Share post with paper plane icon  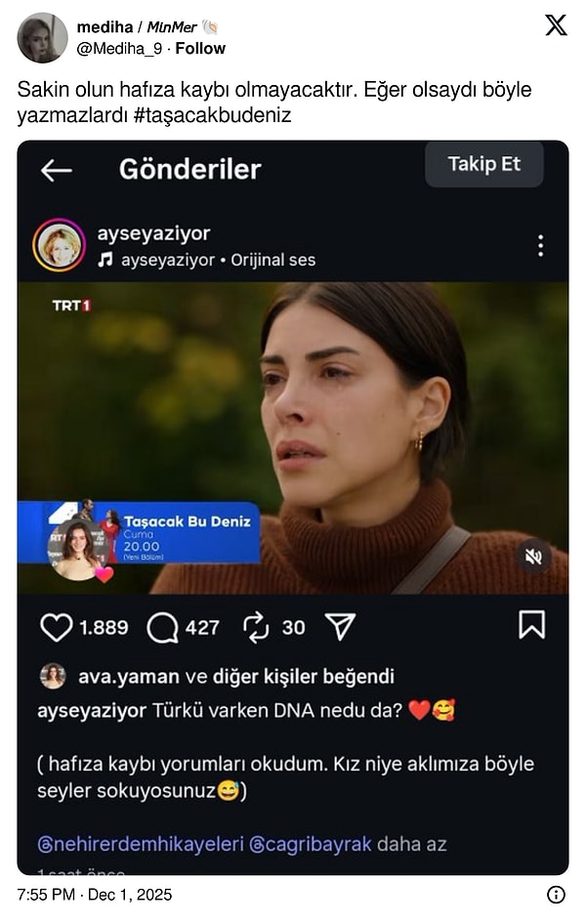click(340, 627)
